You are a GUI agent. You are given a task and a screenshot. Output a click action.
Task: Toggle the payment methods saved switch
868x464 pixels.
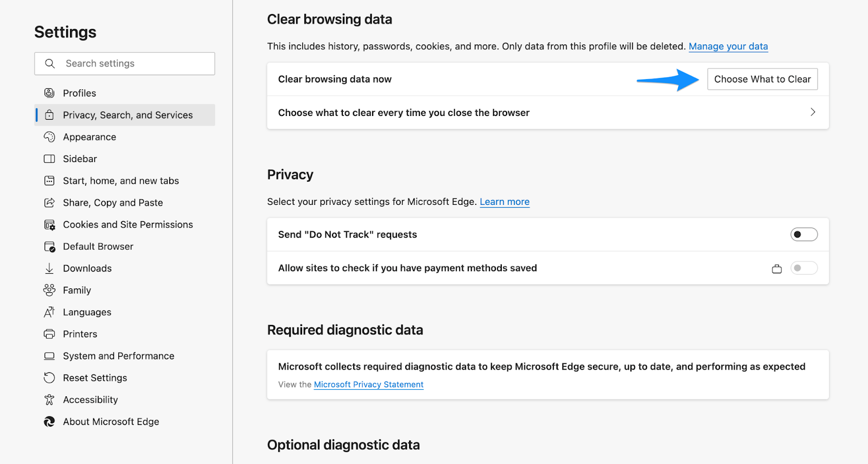[x=804, y=268]
